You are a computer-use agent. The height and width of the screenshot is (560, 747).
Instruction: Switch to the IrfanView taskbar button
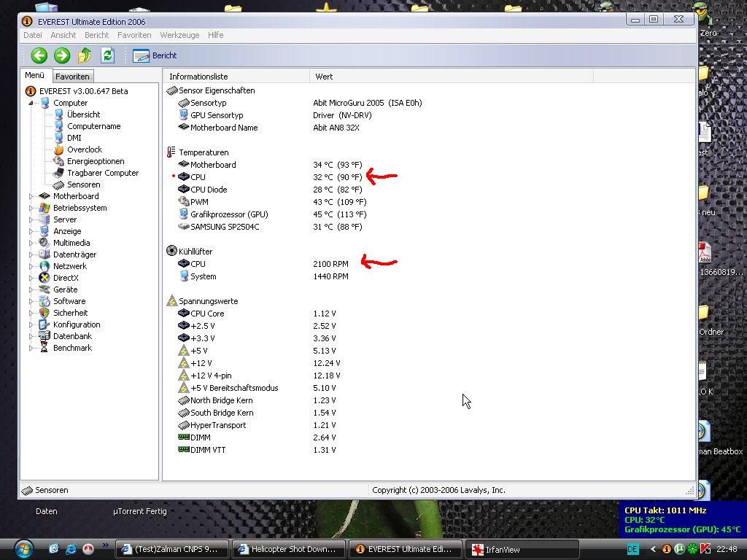coord(522,550)
